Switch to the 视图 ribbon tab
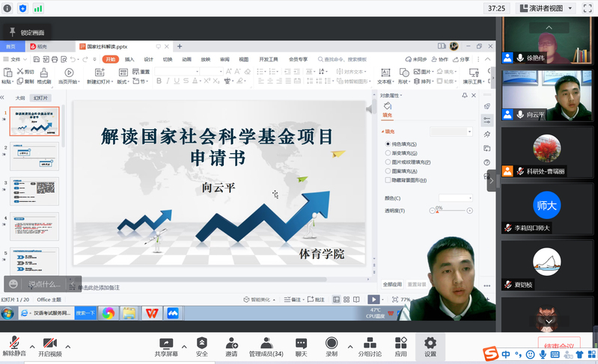Screen dimensions: 598x364 [x=244, y=59]
